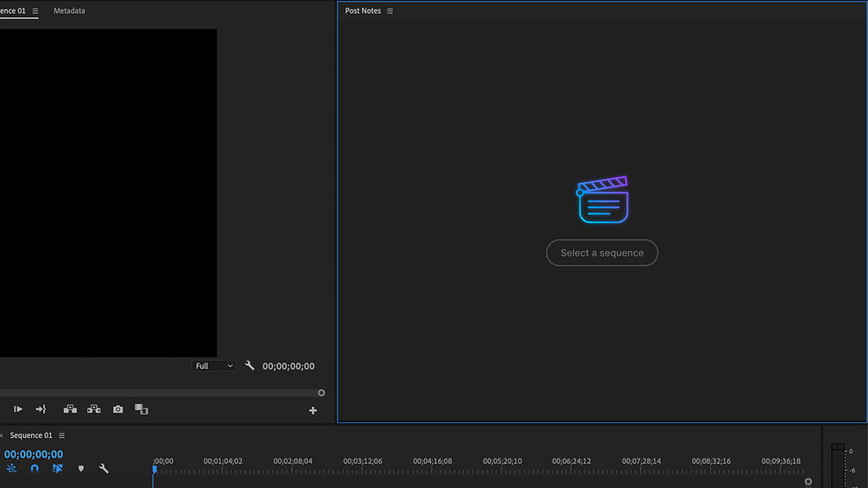Screen dimensions: 868x488
Task: Click the Program Monitor zoom scroll bar handle
Action: point(321,393)
